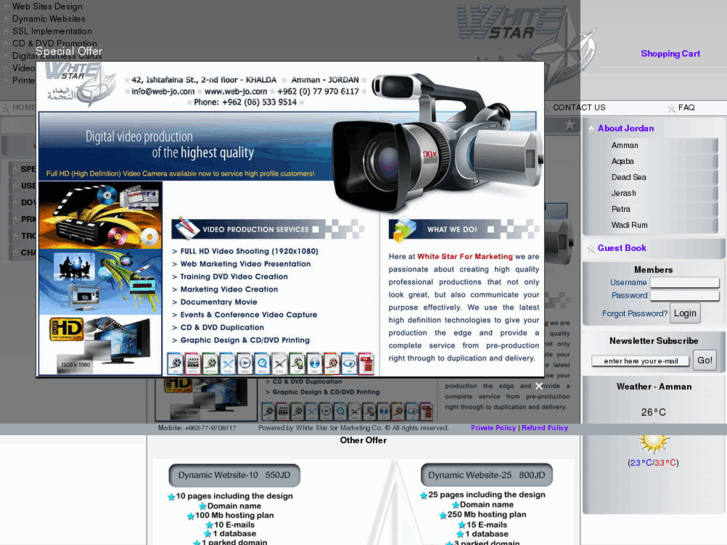Click the RealMedia RM icon in the popup
Image resolution: width=727 pixels, height=545 pixels.
tap(349, 363)
